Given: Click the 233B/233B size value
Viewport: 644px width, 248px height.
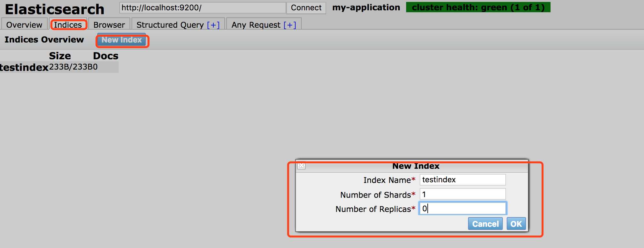Looking at the screenshot, I should (71, 67).
